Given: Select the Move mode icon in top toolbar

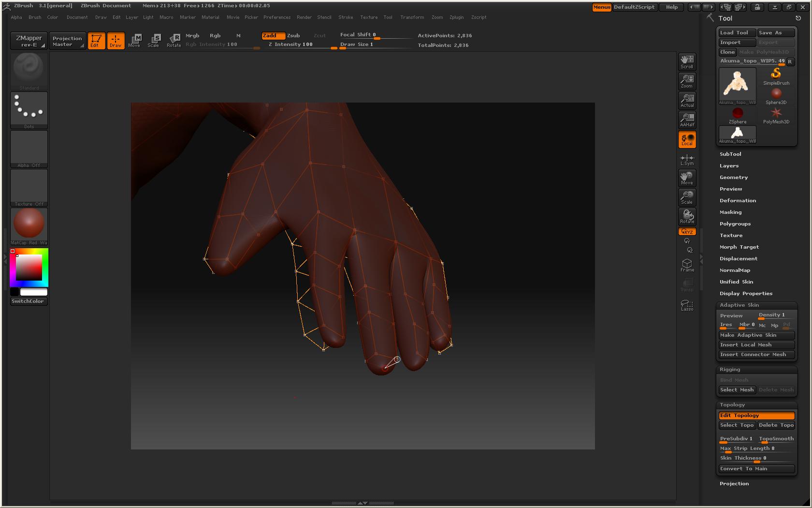Looking at the screenshot, I should (x=134, y=40).
